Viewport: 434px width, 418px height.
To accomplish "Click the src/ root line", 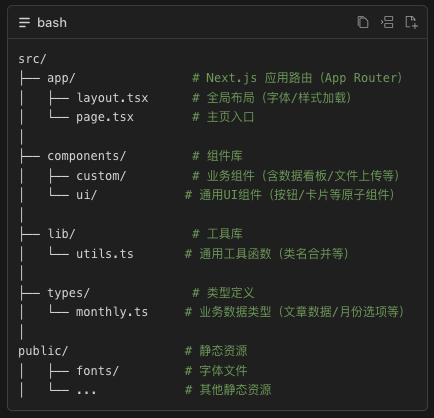I will pyautogui.click(x=32, y=59).
